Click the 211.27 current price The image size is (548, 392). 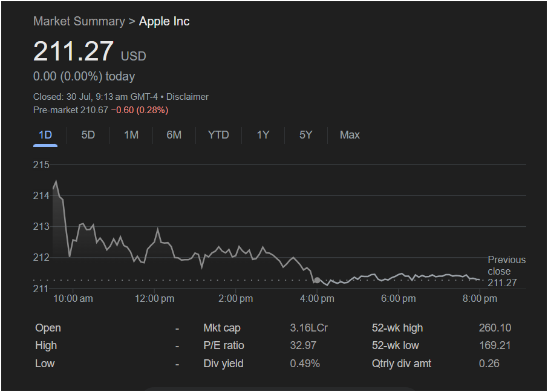[73, 51]
